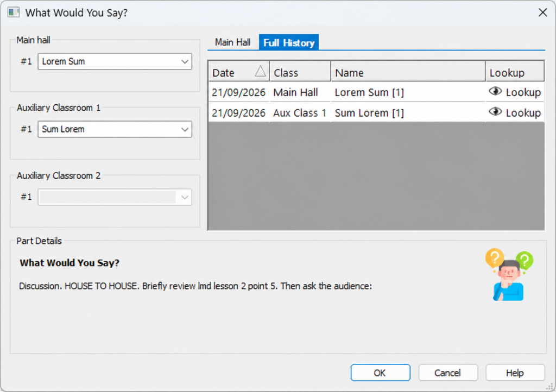Switch to the Main Hall tab
This screenshot has width=556, height=392.
tap(232, 42)
